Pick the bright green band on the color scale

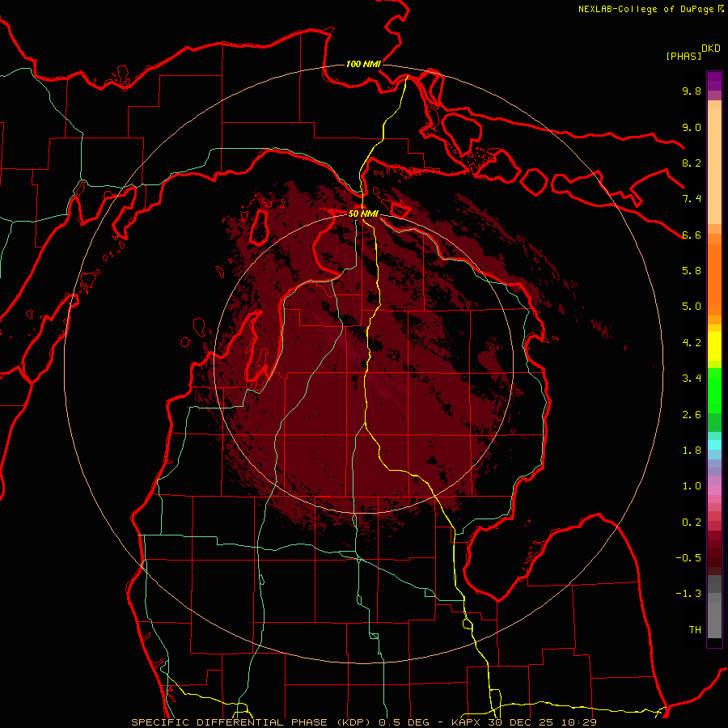714,391
